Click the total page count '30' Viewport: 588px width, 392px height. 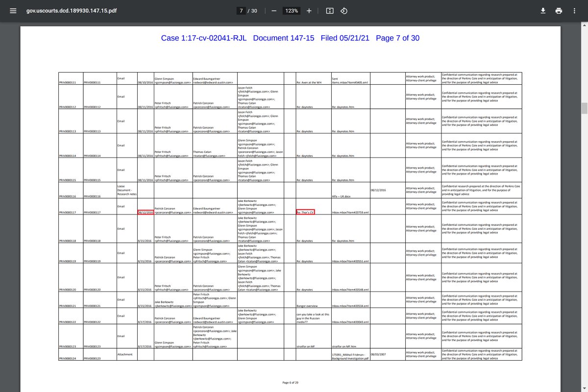(x=254, y=11)
